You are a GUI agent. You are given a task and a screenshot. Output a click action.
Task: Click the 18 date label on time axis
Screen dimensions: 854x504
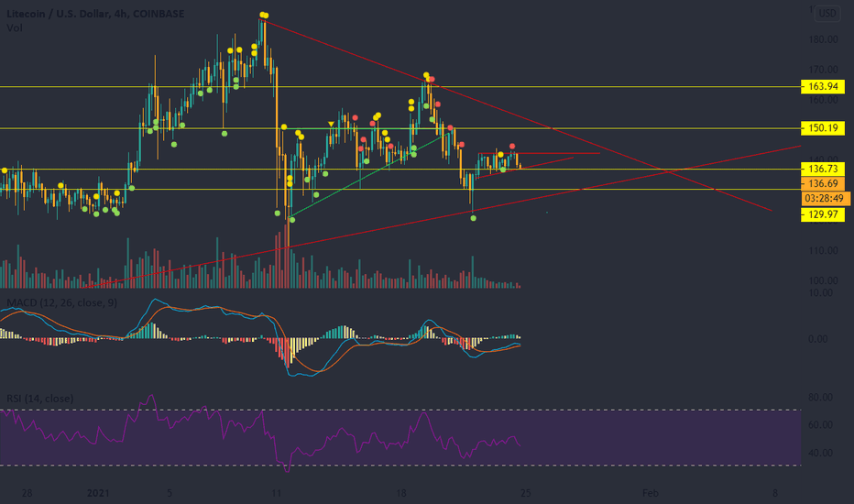pos(400,493)
